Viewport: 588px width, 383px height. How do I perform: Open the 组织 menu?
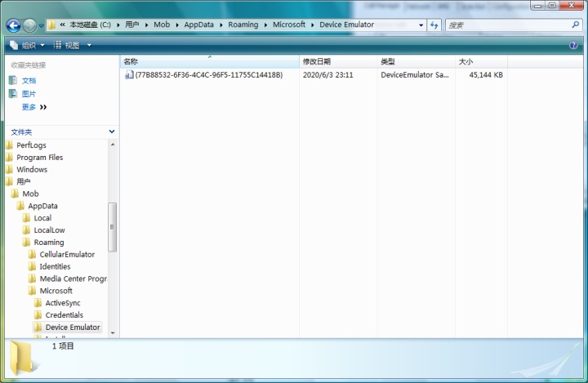pyautogui.click(x=27, y=46)
